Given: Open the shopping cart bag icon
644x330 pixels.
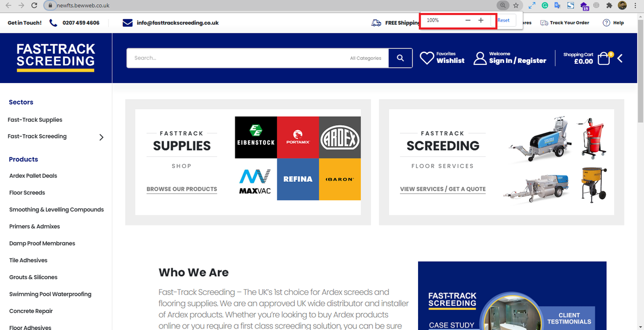Looking at the screenshot, I should (x=604, y=58).
